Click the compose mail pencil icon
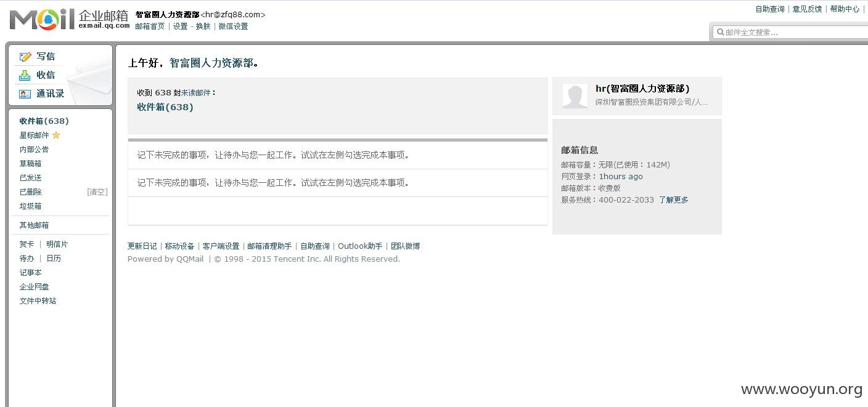 (25, 57)
